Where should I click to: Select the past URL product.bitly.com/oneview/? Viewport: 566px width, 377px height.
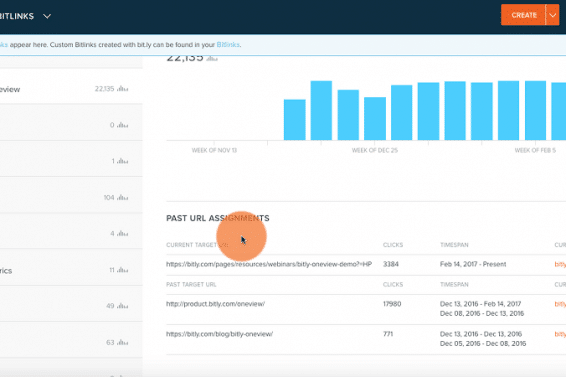215,304
